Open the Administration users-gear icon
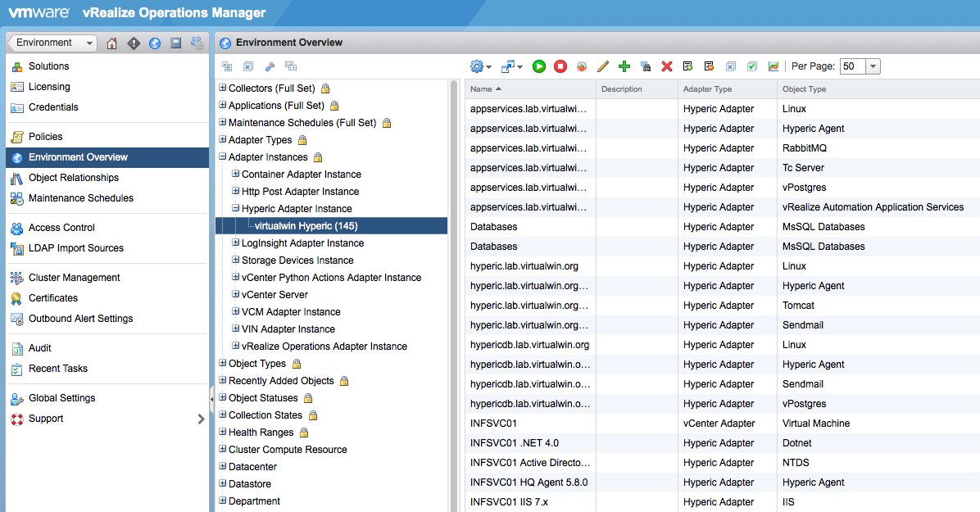Screen dimensions: 980x512 (x=197, y=43)
